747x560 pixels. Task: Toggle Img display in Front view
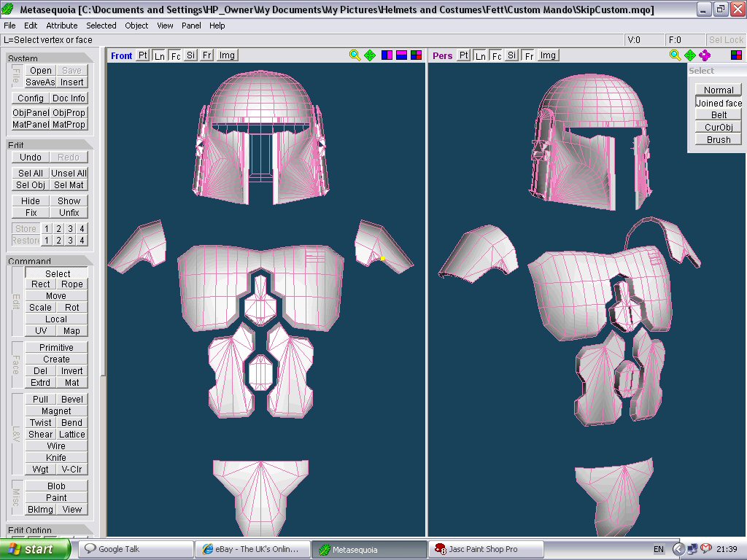(227, 55)
